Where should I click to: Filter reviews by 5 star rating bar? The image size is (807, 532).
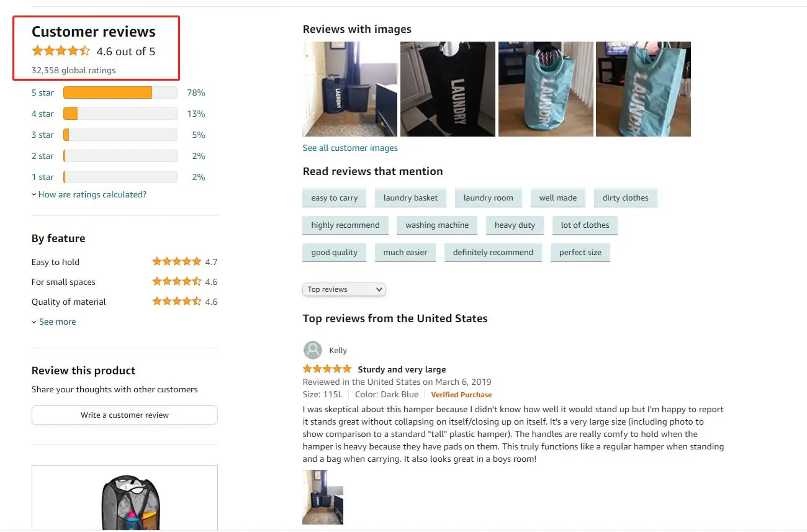click(120, 92)
